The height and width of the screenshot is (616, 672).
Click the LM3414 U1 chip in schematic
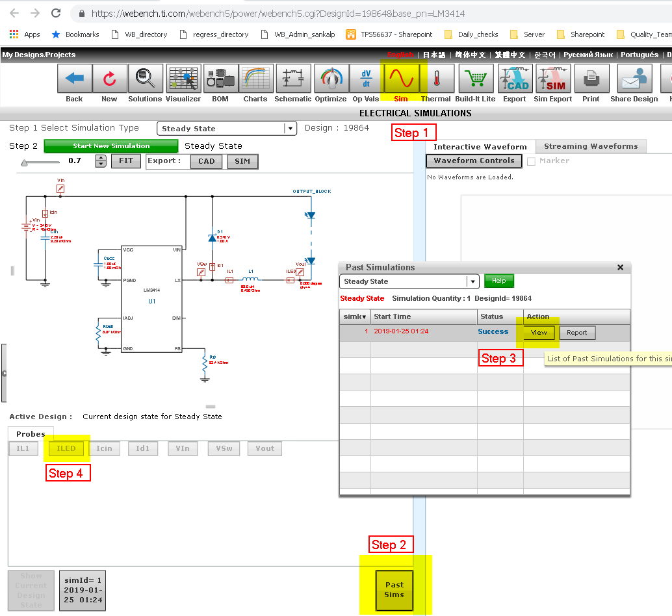coord(151,299)
